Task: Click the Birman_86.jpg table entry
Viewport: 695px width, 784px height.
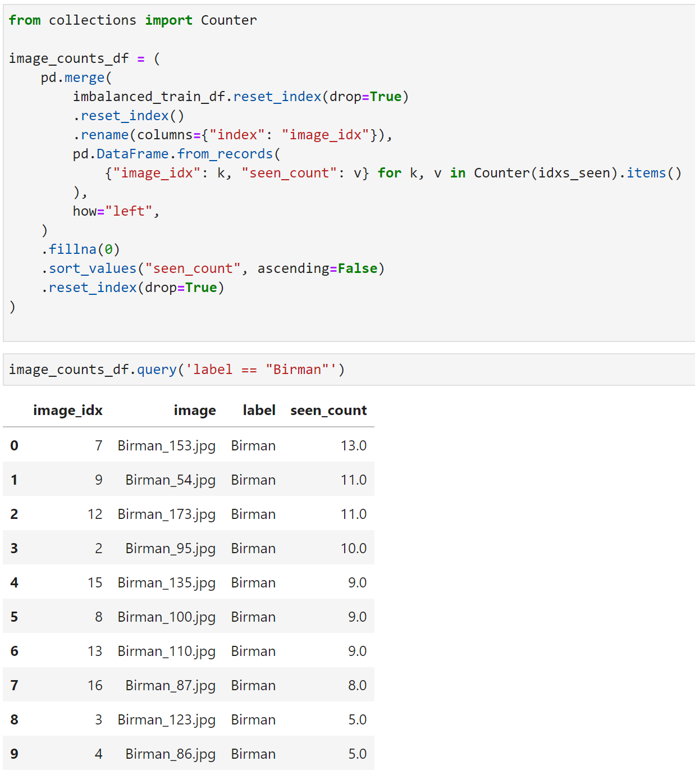Action: [170, 754]
